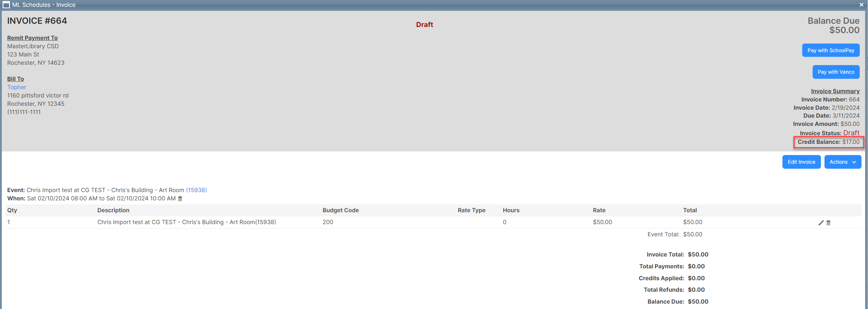Click Invoice Total: $50.00 at bottom

pyautogui.click(x=677, y=254)
